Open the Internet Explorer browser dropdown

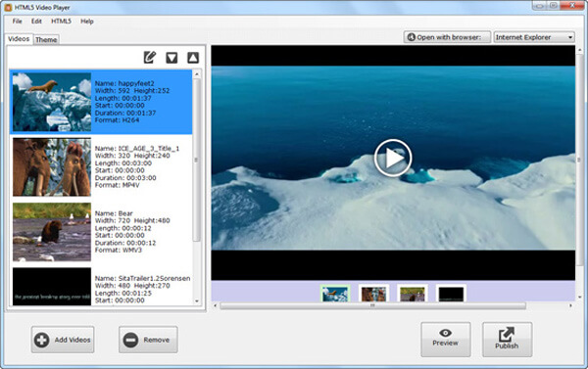pos(534,37)
